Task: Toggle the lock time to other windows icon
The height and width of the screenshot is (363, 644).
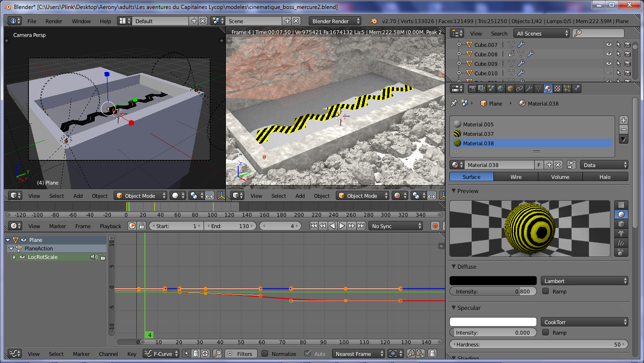Action: coord(142,226)
